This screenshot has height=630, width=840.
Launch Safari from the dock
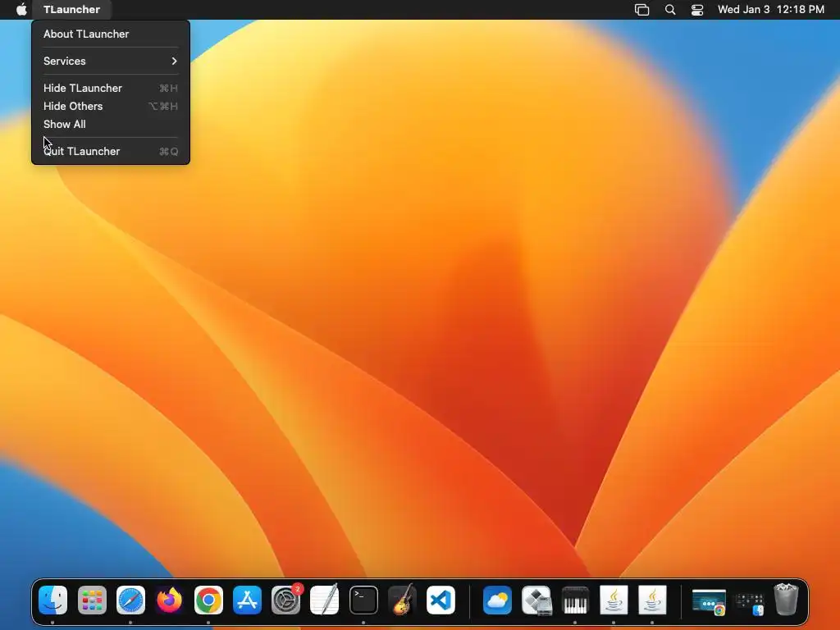point(130,600)
